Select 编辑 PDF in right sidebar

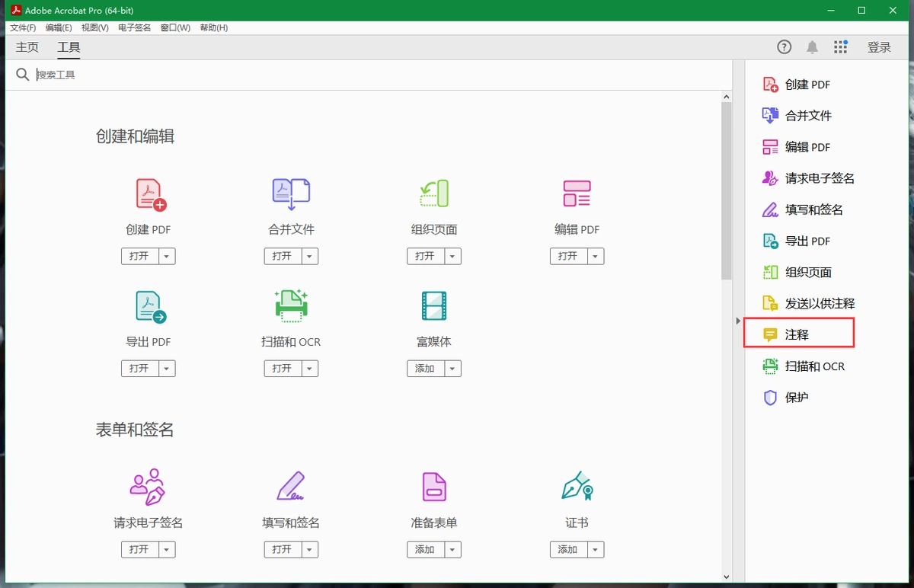pyautogui.click(x=798, y=147)
